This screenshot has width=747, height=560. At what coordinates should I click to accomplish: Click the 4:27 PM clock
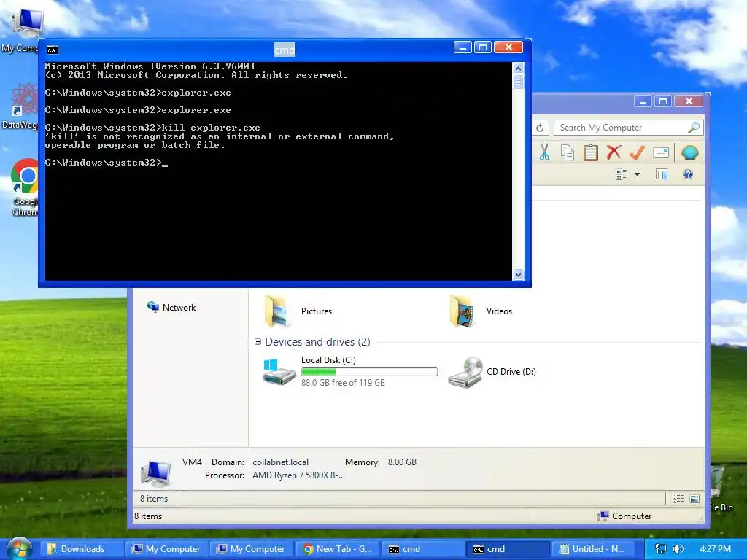click(x=715, y=549)
